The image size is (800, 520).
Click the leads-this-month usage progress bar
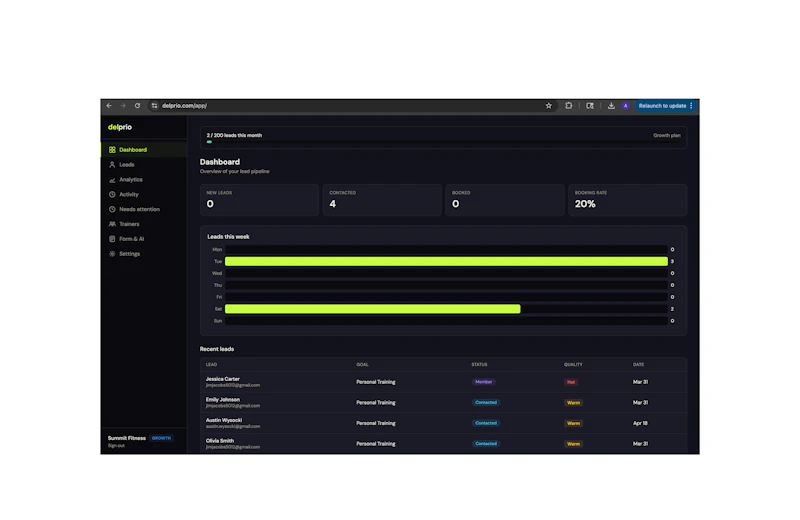coord(443,142)
